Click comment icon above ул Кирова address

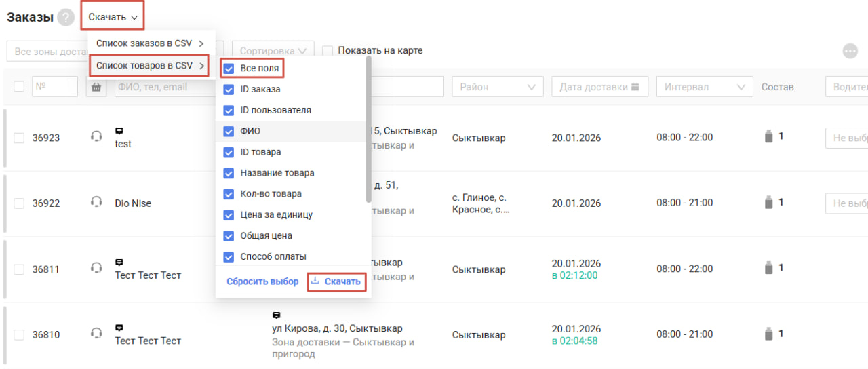pyautogui.click(x=276, y=315)
